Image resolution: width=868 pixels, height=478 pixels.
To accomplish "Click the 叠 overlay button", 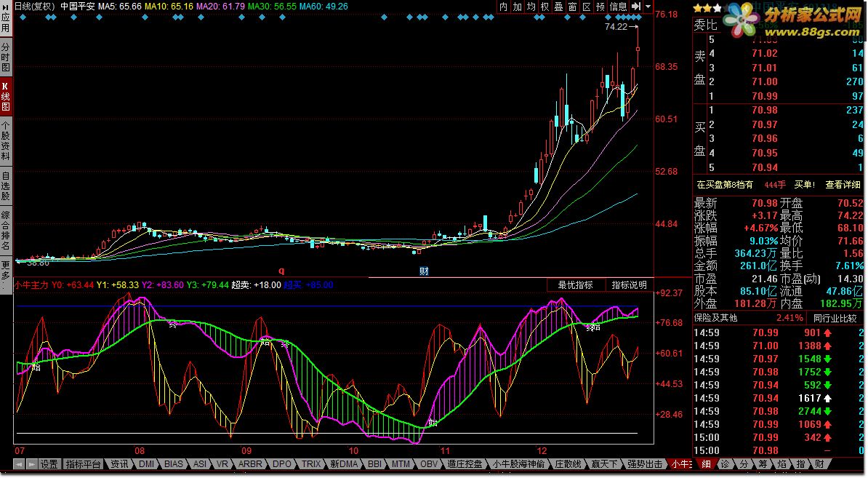I will pyautogui.click(x=558, y=7).
